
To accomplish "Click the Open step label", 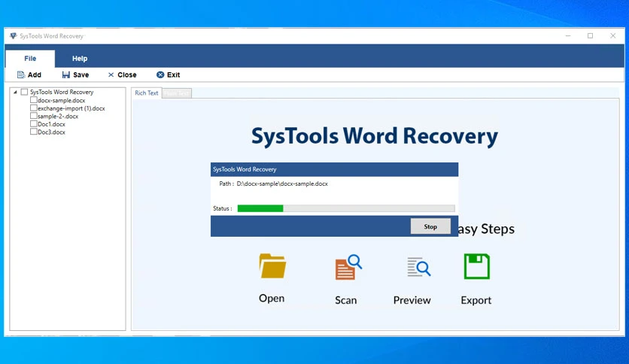I will (x=272, y=299).
